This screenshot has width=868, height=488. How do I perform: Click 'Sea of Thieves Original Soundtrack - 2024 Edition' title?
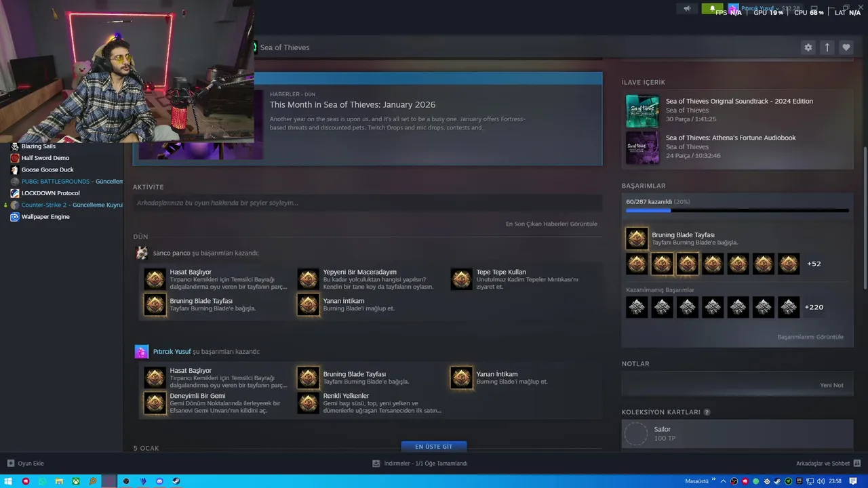point(739,101)
